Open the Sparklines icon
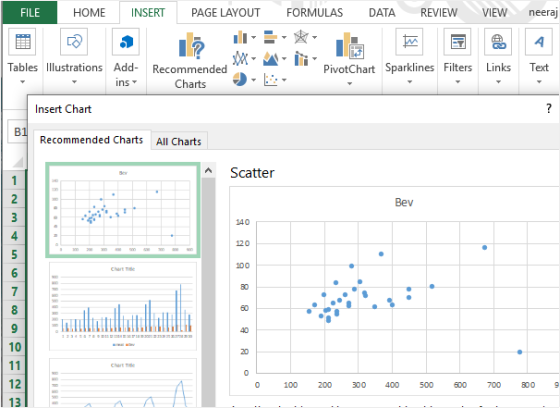Screen dimensions: 560x408 pos(409,42)
